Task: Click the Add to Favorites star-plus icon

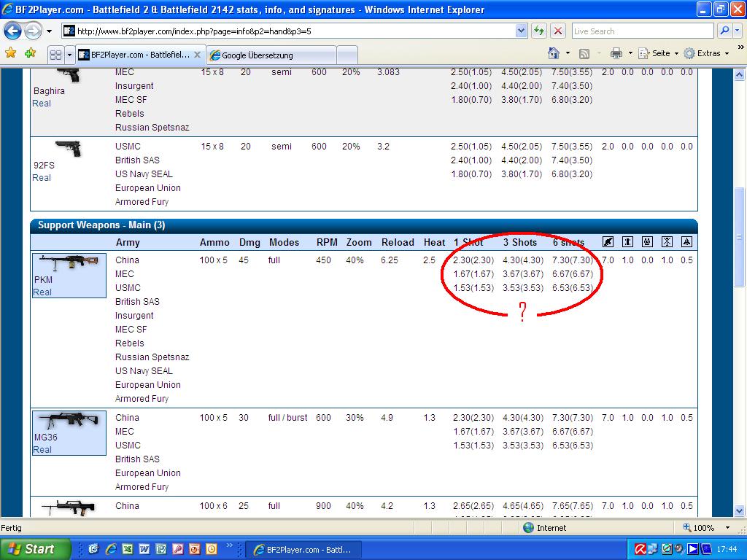Action: point(30,53)
